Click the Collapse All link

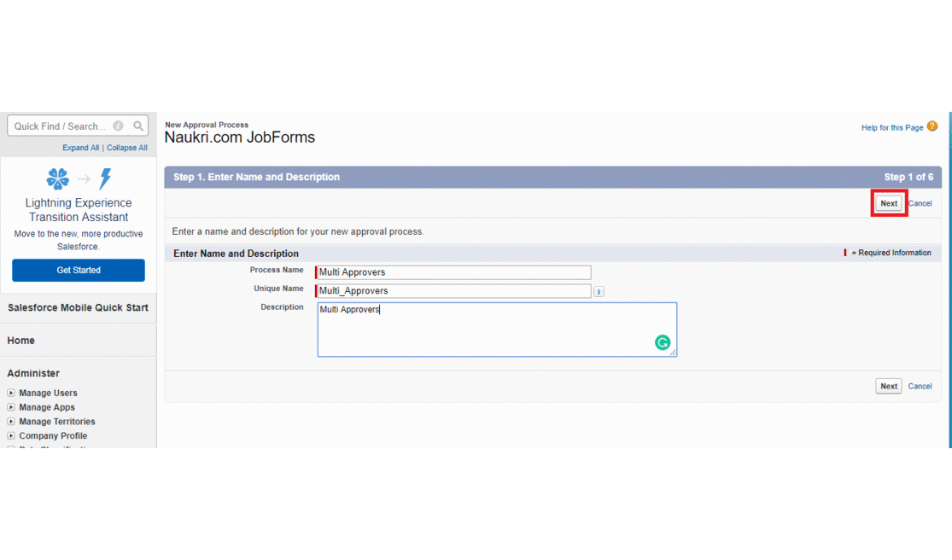coord(127,148)
